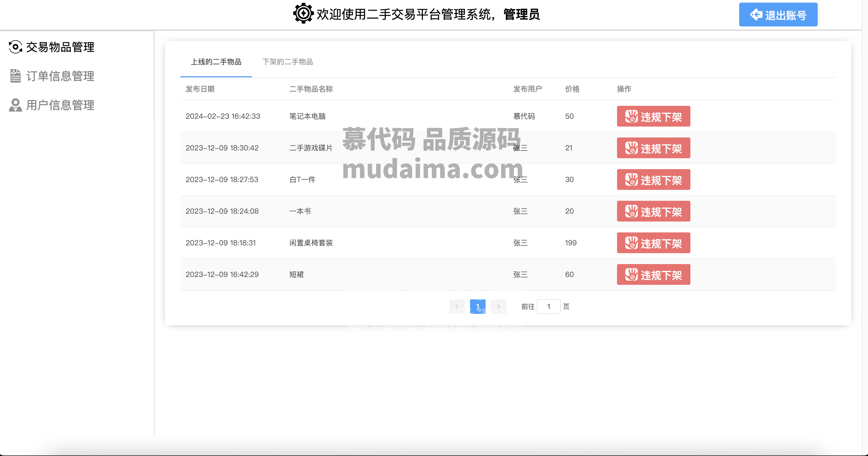Viewport: 868px width, 456px height.
Task: Open 用户信息管理 in the sidebar
Action: 52,105
